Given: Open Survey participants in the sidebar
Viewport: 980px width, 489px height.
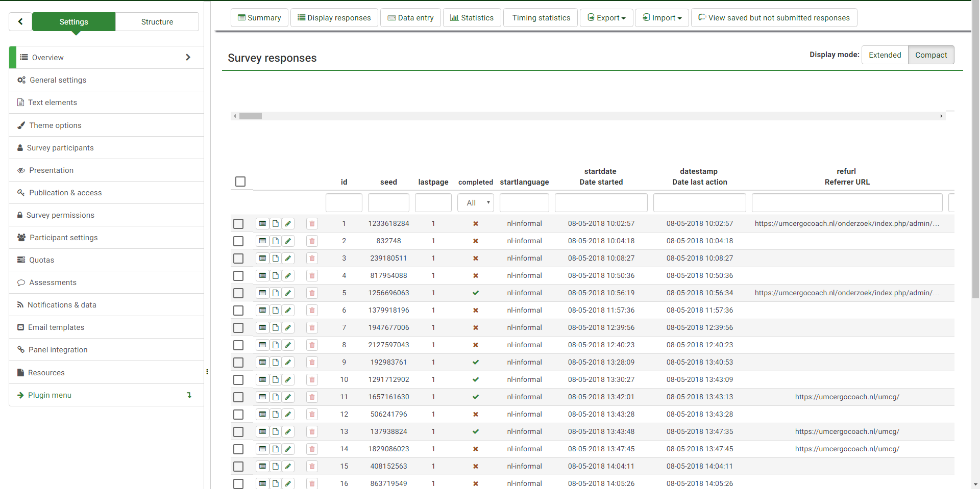Looking at the screenshot, I should pyautogui.click(x=60, y=148).
